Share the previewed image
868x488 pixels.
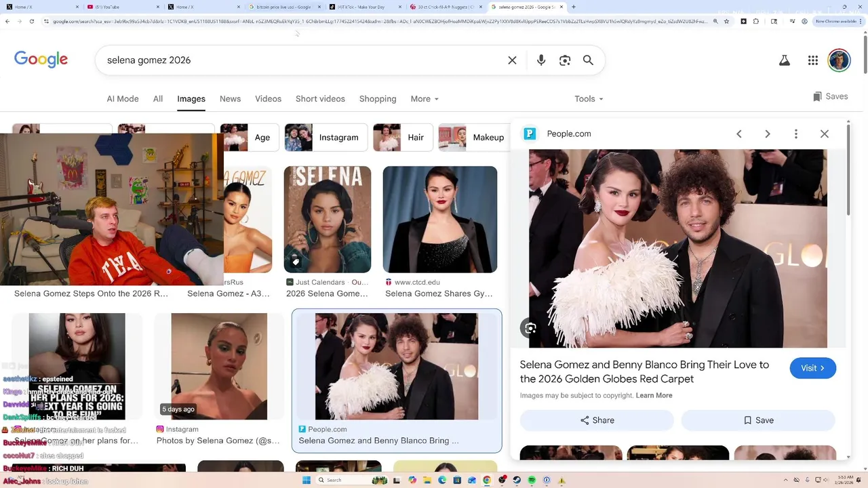click(597, 420)
